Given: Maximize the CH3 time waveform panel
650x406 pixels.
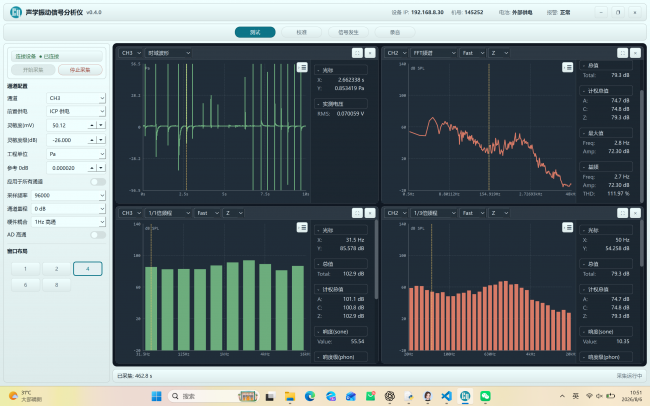Looking at the screenshot, I should [x=357, y=53].
